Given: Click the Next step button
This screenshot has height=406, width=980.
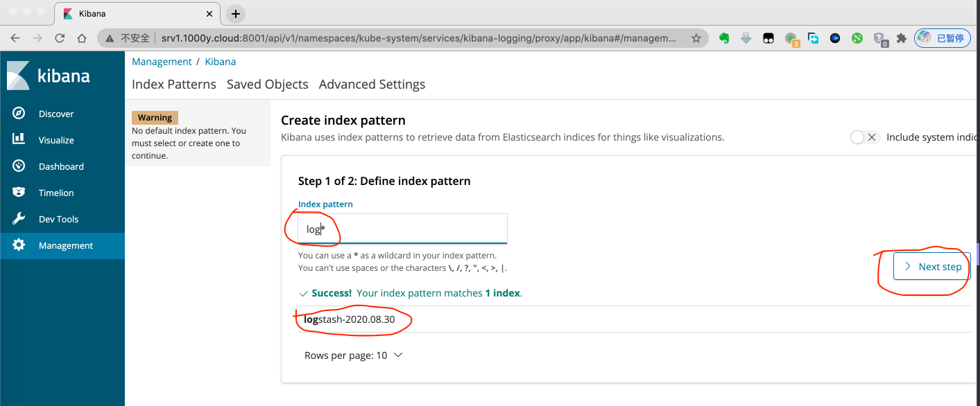Looking at the screenshot, I should click(x=931, y=267).
